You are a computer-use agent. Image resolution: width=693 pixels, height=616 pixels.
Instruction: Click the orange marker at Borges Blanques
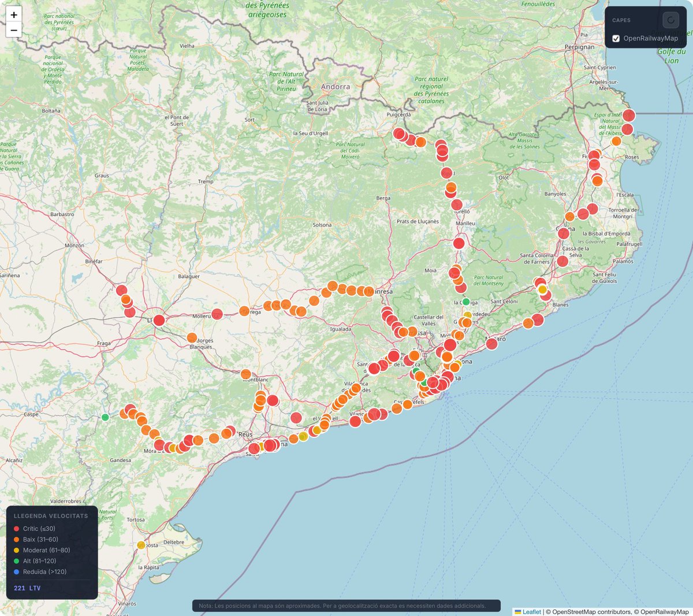click(192, 338)
